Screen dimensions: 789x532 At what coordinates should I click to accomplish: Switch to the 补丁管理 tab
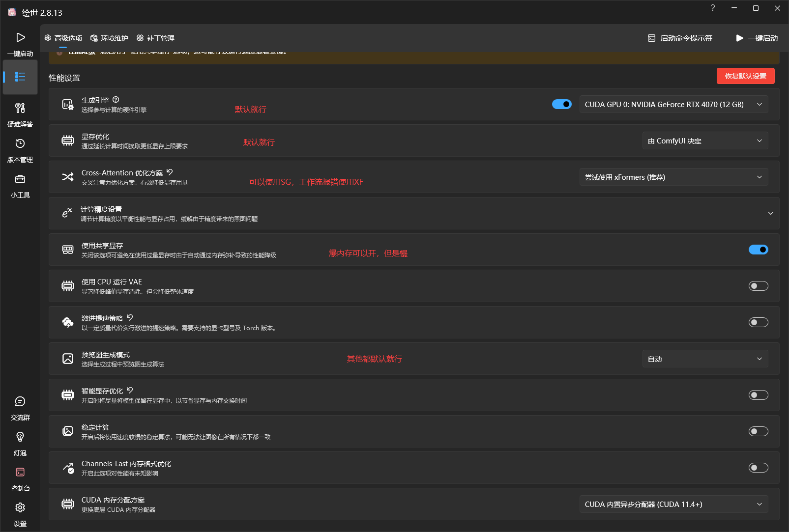click(x=155, y=38)
